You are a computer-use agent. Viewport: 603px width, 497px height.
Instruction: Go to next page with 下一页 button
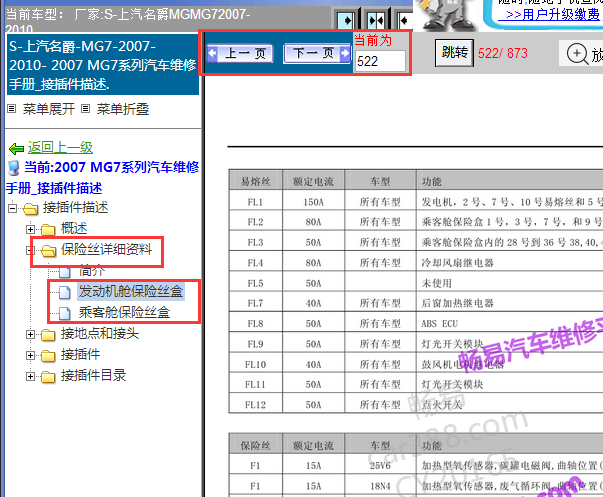coord(317,53)
